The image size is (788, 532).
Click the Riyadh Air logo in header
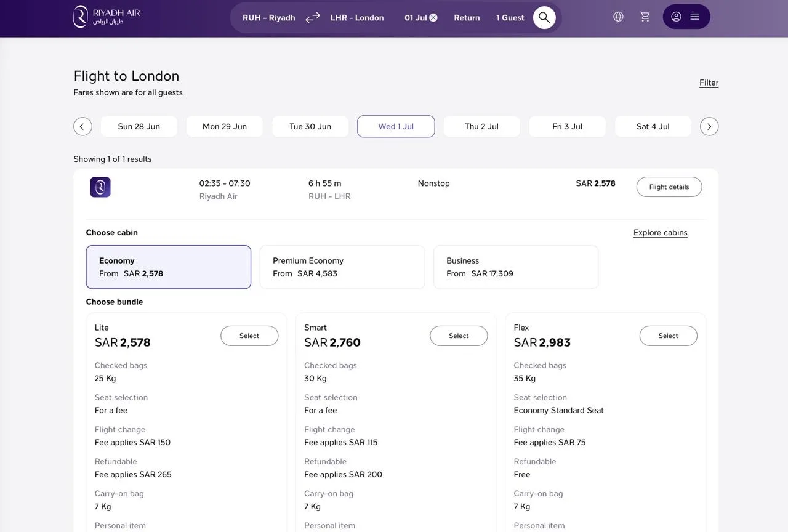click(x=107, y=17)
